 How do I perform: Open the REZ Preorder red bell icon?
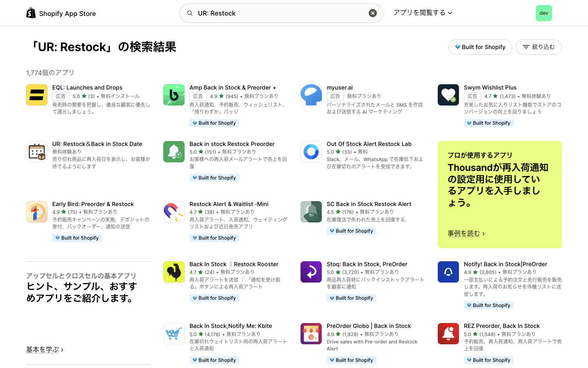click(448, 334)
